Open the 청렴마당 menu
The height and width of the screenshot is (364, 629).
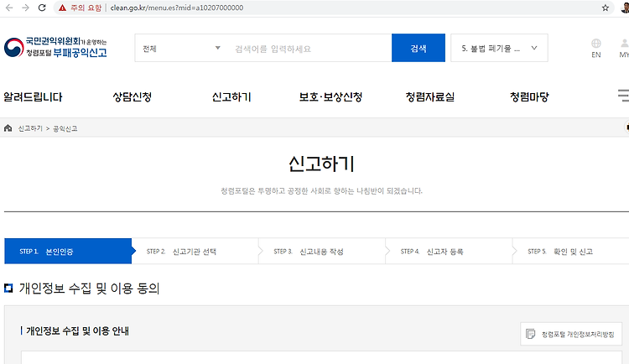click(x=529, y=96)
